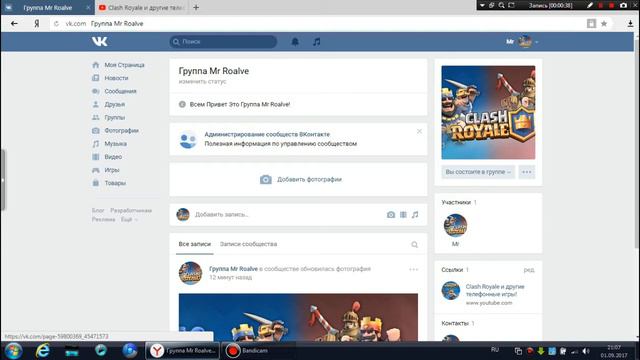Click the messages icon beside Сообщения
This screenshot has height=360, width=640.
96,91
